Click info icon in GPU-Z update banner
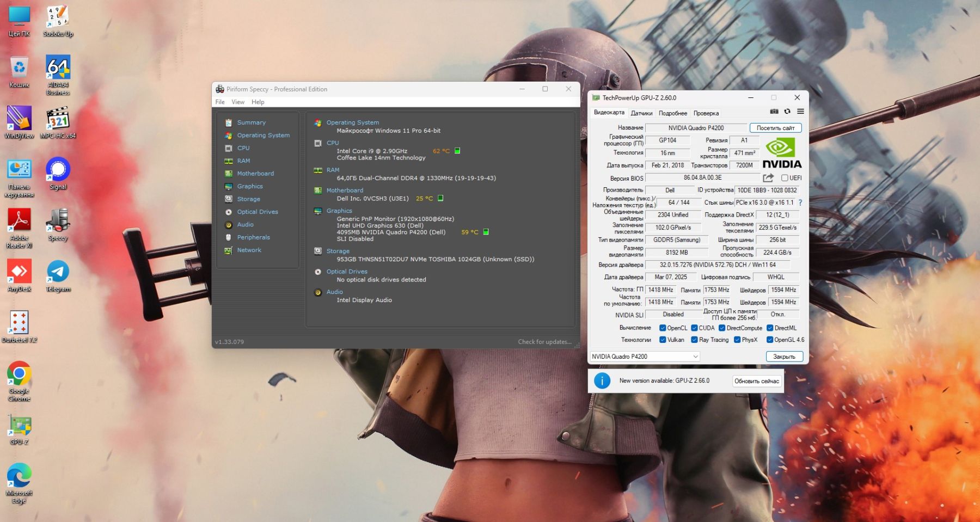This screenshot has height=522, width=980. point(602,381)
